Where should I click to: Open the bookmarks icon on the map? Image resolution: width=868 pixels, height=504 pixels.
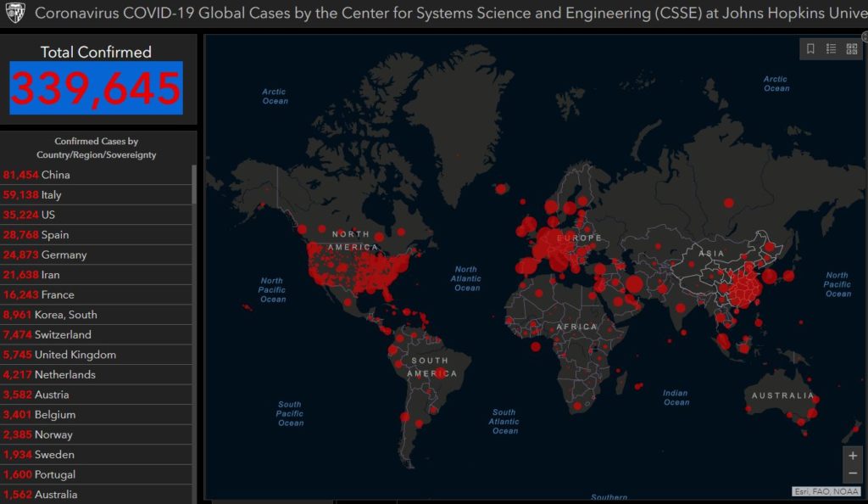click(810, 48)
